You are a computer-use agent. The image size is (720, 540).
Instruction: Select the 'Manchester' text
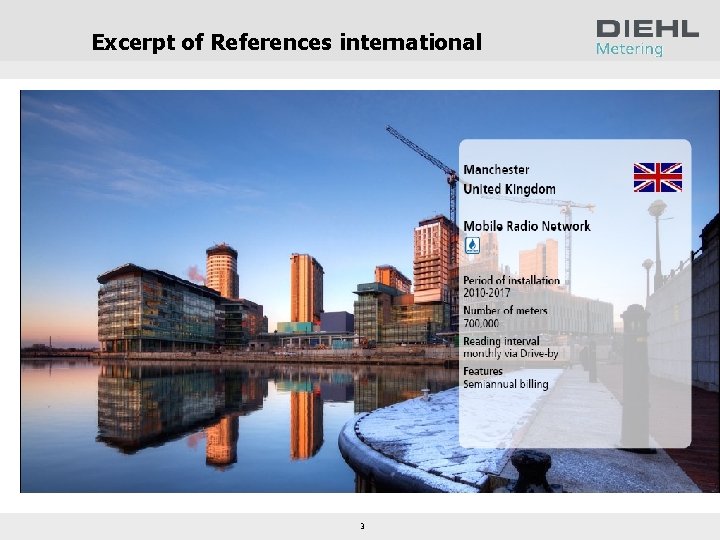point(496,170)
